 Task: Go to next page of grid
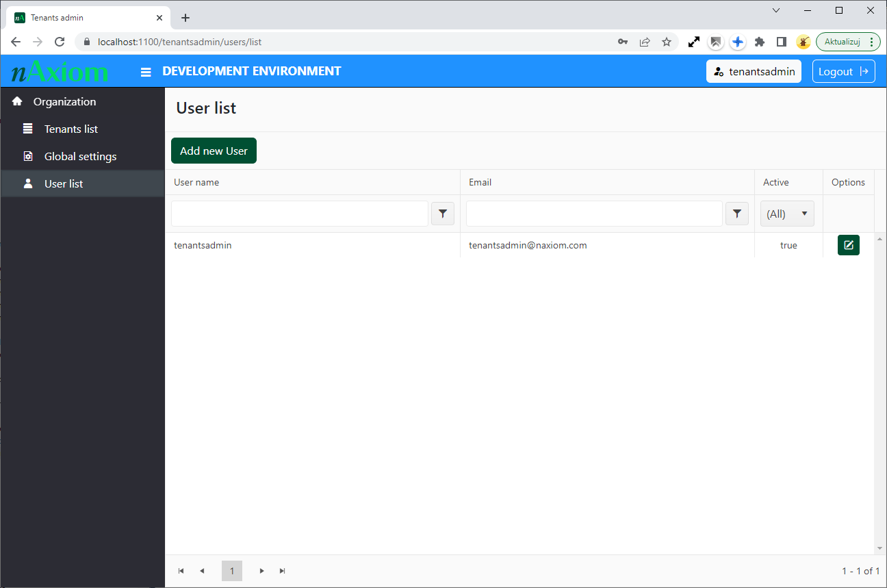[x=261, y=571]
